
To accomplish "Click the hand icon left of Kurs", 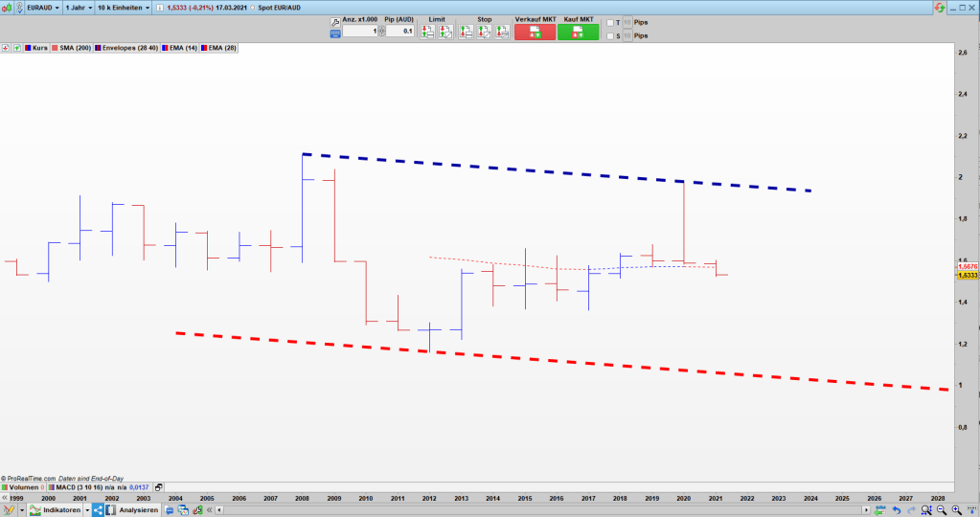I will pos(17,47).
